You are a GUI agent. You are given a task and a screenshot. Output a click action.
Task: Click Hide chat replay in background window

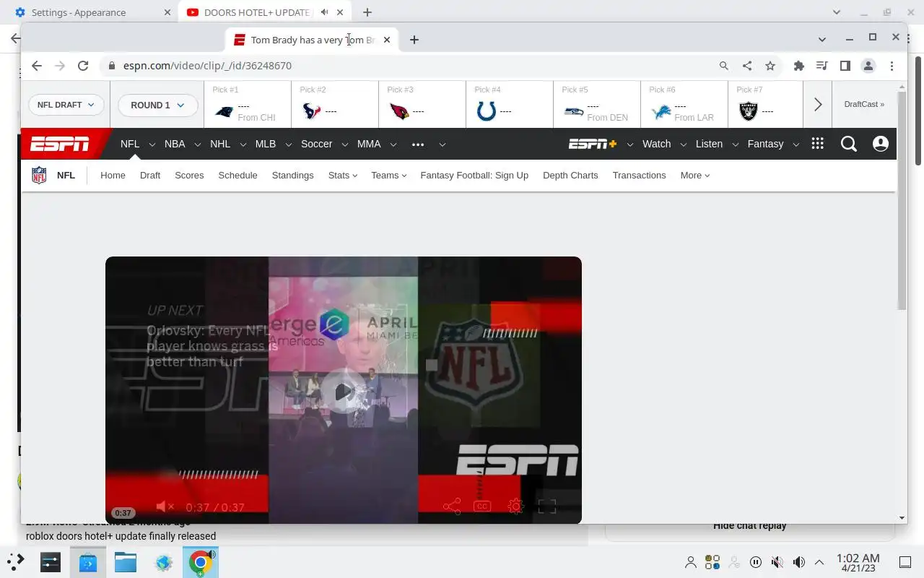coord(749,526)
